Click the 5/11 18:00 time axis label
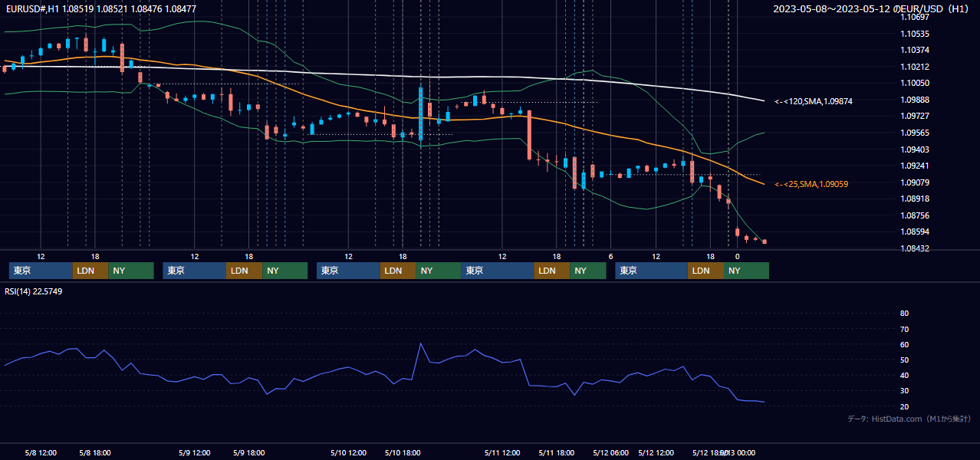 pos(557,453)
